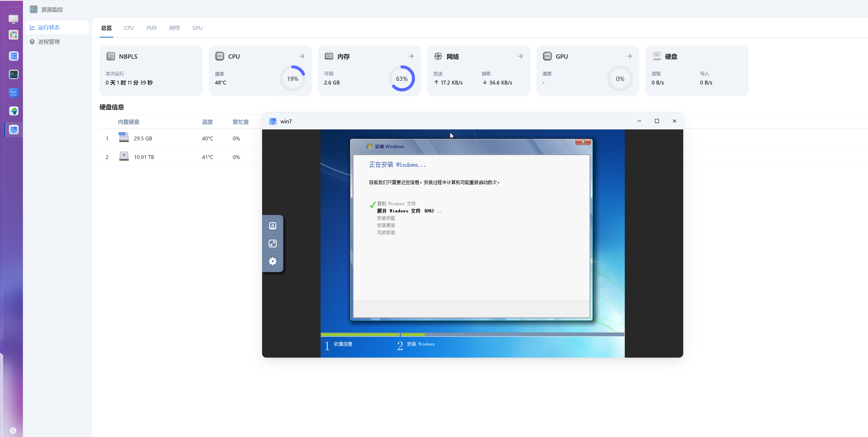
Task: Click the HDD drive icon in row 2
Action: pyautogui.click(x=124, y=156)
